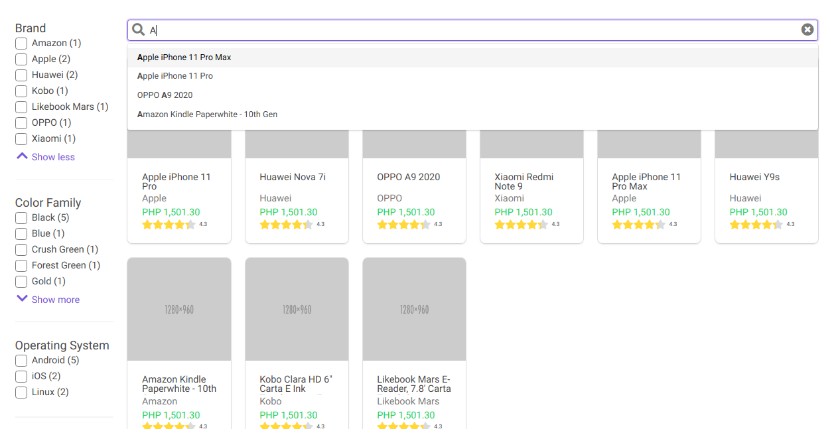Viewport: 831px width, 442px height.
Task: Tick the Gold color checkbox
Action: click(21, 281)
